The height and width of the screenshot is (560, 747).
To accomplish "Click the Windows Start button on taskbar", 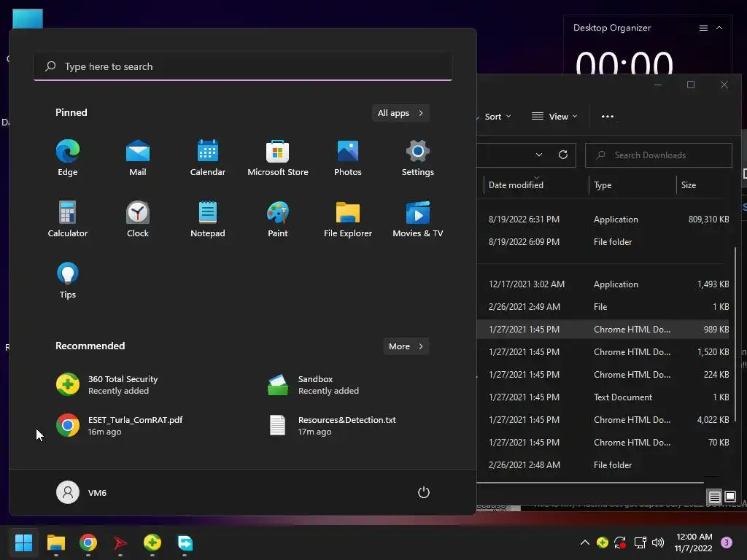I will tap(24, 542).
